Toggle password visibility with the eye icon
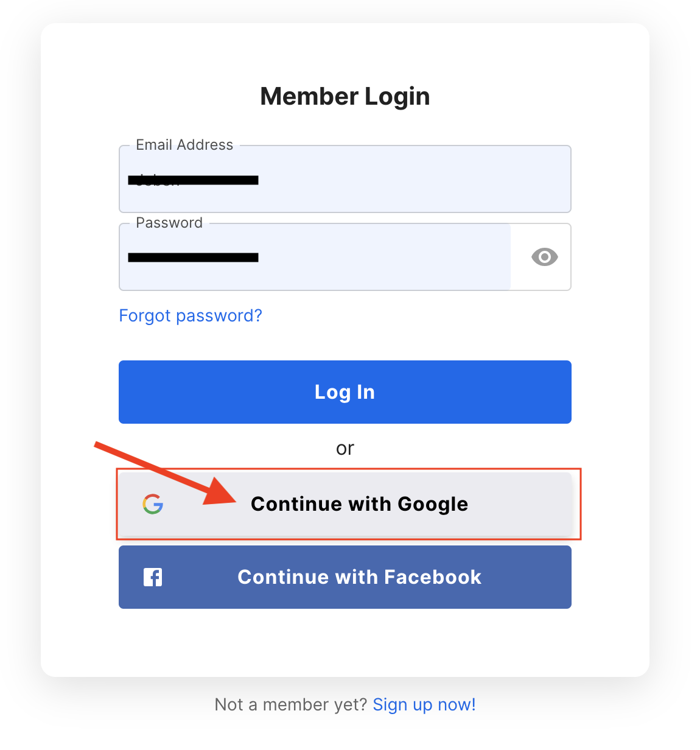Image resolution: width=700 pixels, height=750 pixels. click(544, 257)
